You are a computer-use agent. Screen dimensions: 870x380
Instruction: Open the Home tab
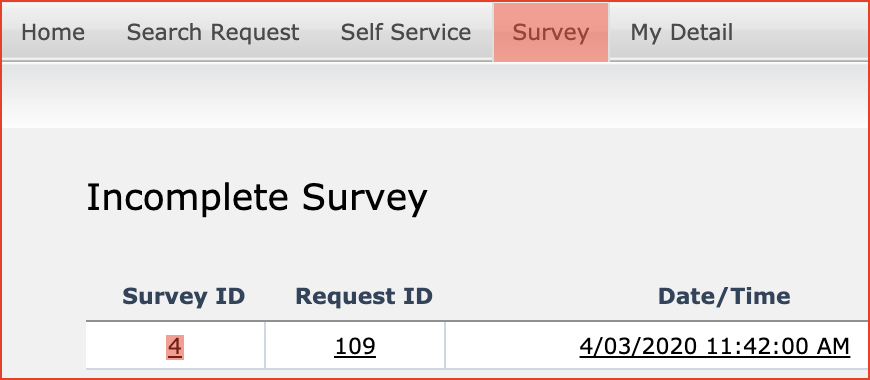point(53,32)
